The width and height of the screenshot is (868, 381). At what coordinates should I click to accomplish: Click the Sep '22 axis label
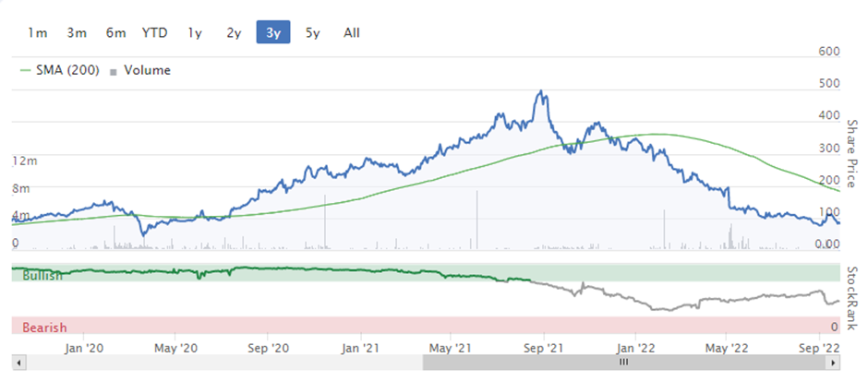coord(819,348)
